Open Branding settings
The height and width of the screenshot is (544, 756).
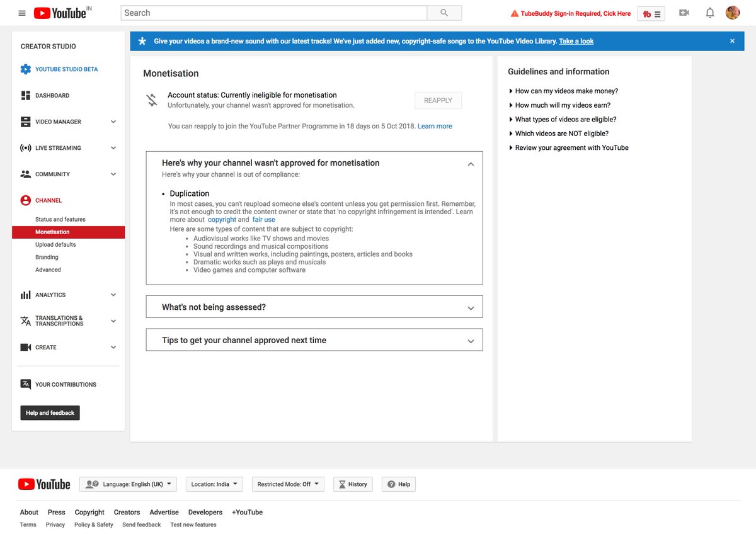click(x=47, y=258)
